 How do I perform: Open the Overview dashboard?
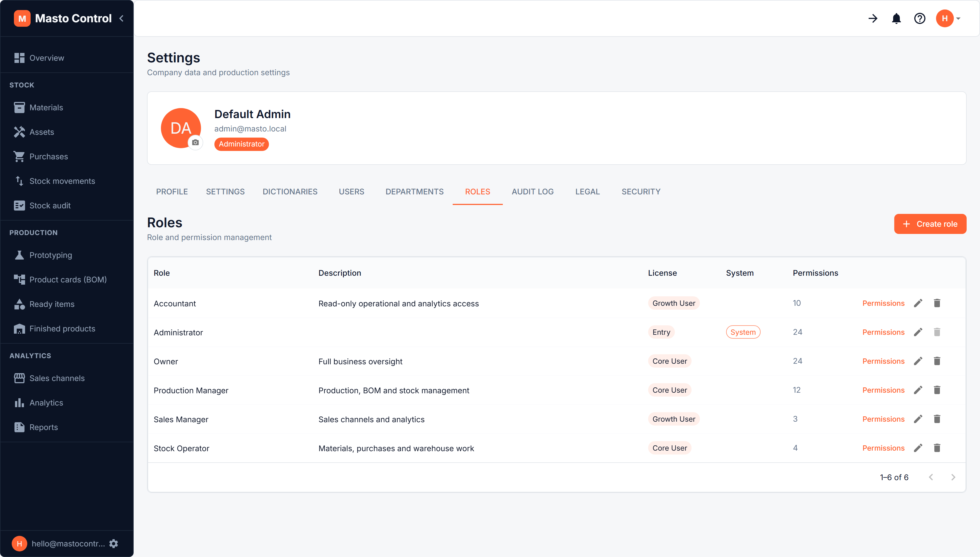click(x=67, y=58)
